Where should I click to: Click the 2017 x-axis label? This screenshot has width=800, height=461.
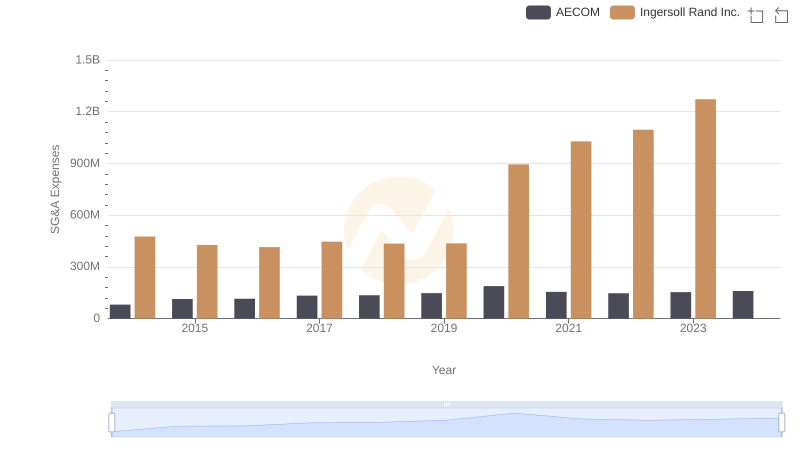pos(319,328)
